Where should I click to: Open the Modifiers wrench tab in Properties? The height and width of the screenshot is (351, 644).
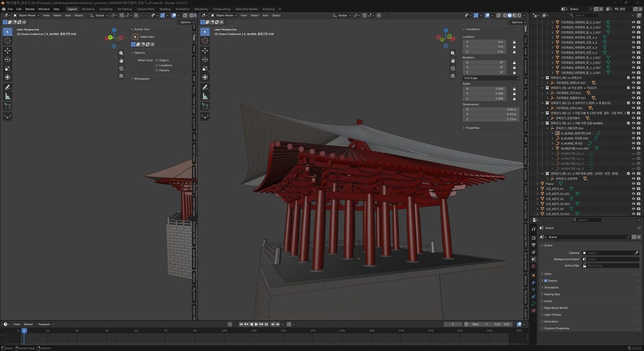[x=533, y=282]
